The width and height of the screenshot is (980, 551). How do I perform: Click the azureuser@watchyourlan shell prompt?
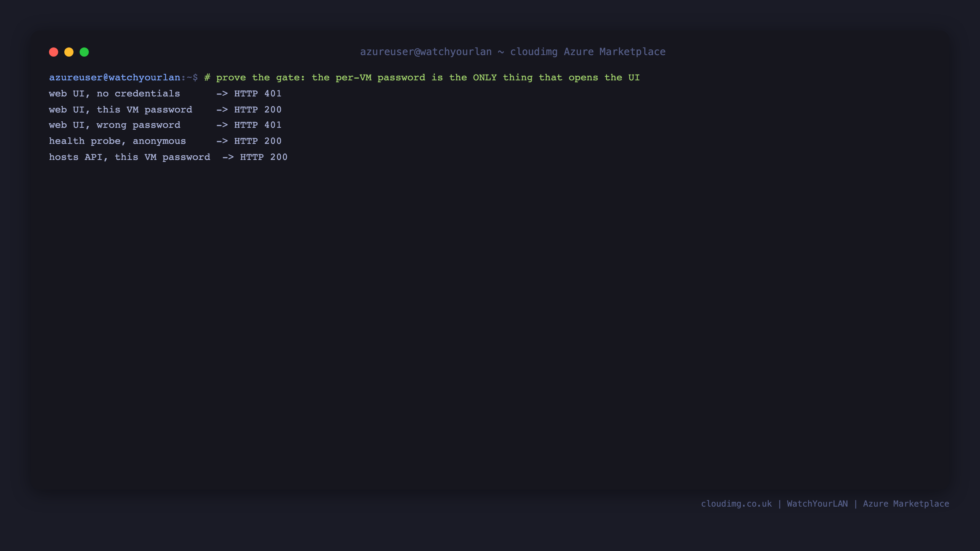coord(123,78)
